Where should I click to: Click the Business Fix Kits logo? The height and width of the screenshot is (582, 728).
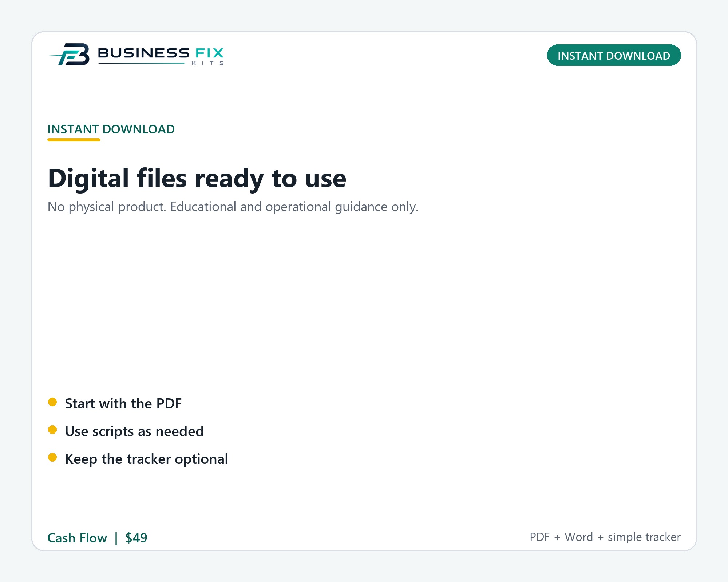[x=136, y=55]
